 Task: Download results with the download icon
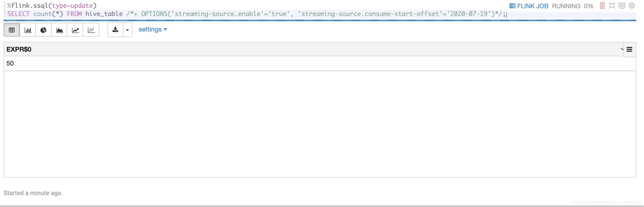coord(115,30)
